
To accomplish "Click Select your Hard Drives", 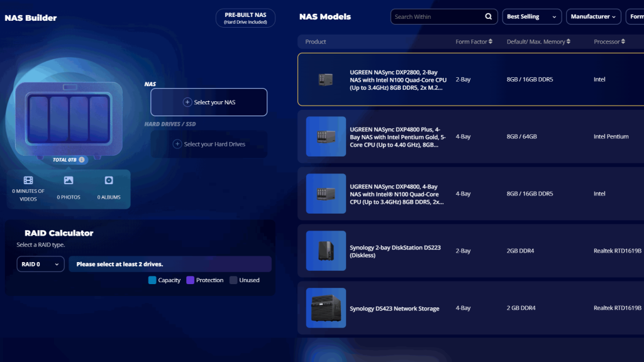I will click(208, 144).
